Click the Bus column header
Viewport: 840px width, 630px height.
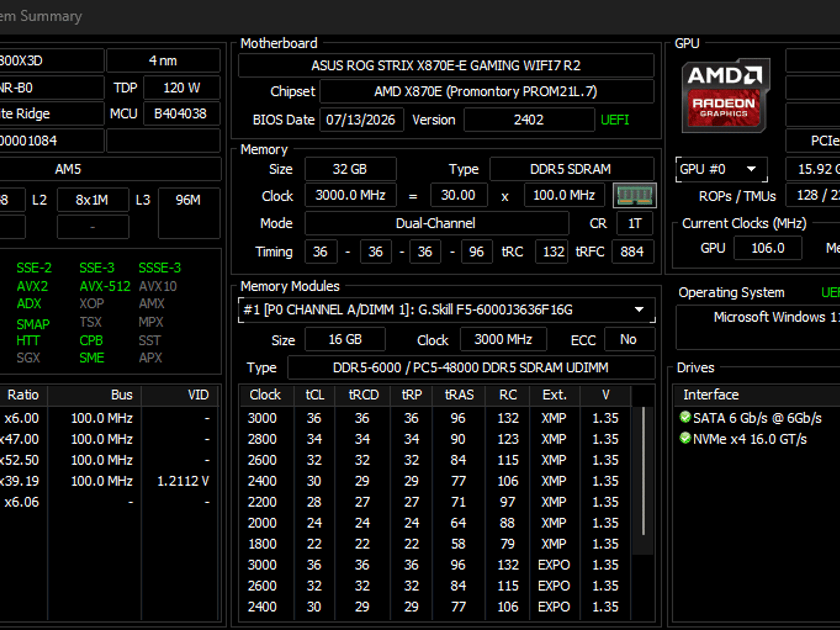94,395
